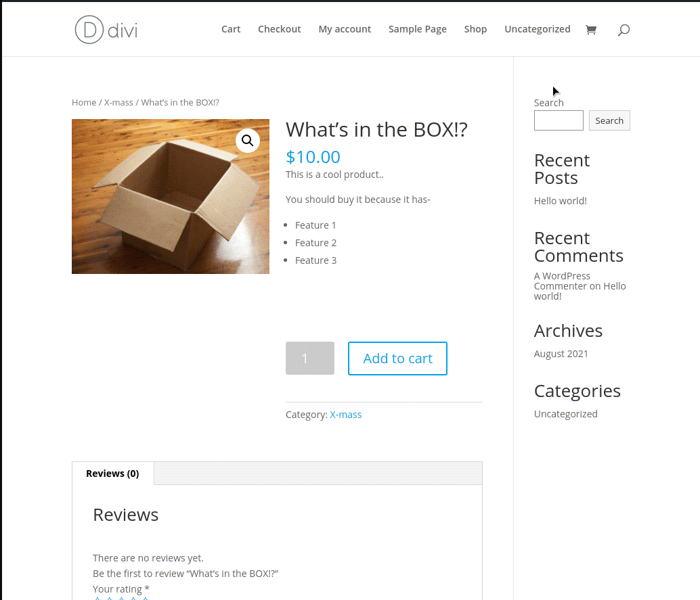Go to My account from the navigation
Screen dimensions: 700x600
click(x=345, y=29)
